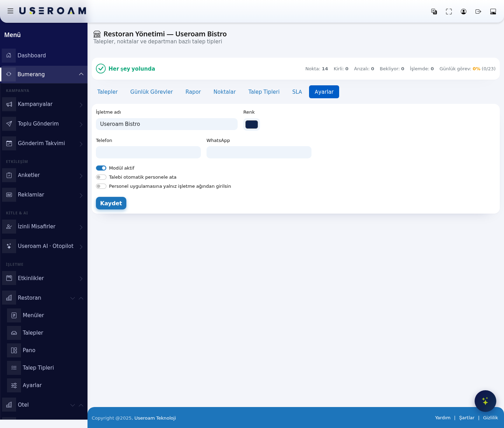Click the WhatsApp input field
This screenshot has width=504, height=428.
(x=259, y=152)
